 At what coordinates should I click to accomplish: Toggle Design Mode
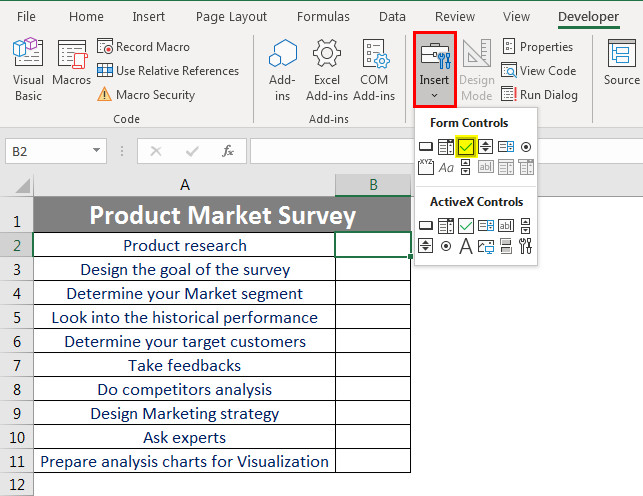click(477, 70)
